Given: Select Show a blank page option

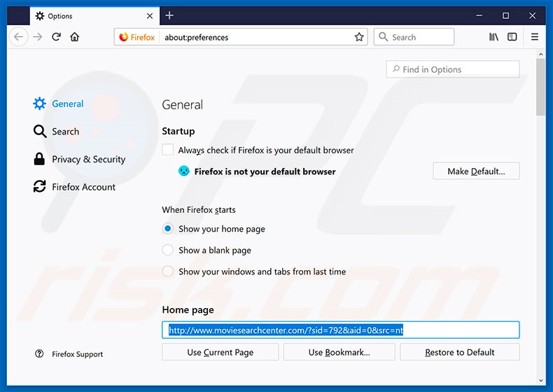Looking at the screenshot, I should point(167,250).
